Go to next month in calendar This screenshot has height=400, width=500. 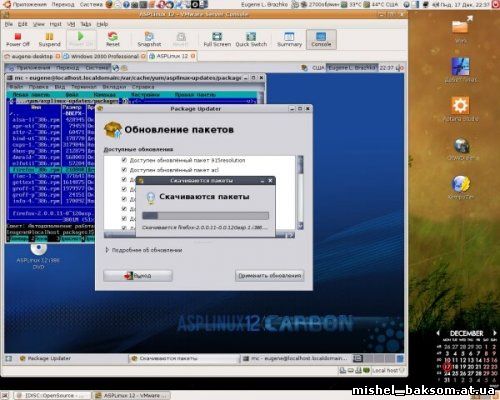coord(495,333)
